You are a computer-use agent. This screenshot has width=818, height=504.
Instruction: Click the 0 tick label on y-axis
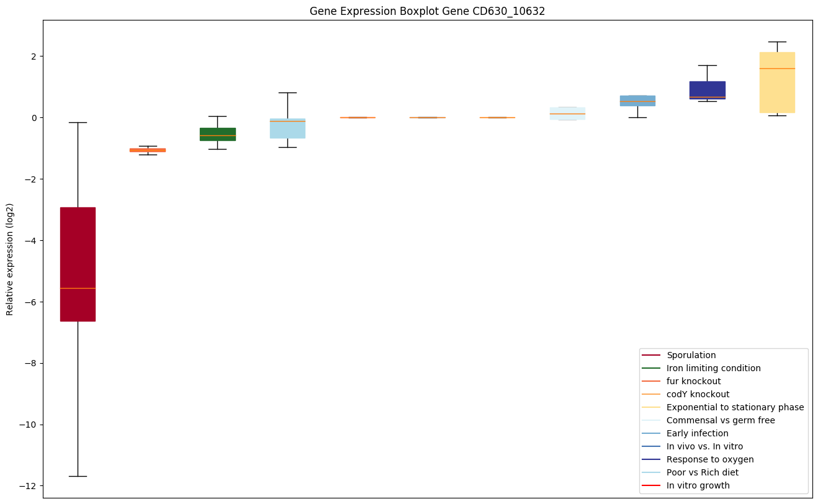click(x=34, y=117)
